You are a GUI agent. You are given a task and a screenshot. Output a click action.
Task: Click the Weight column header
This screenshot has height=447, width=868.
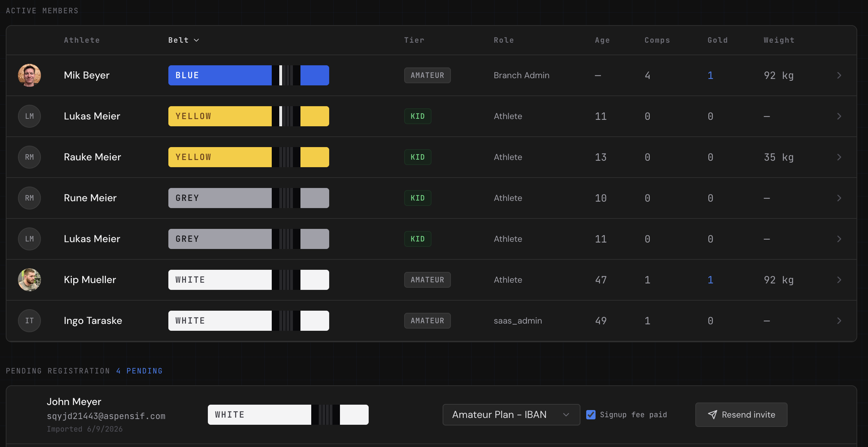[779, 40]
